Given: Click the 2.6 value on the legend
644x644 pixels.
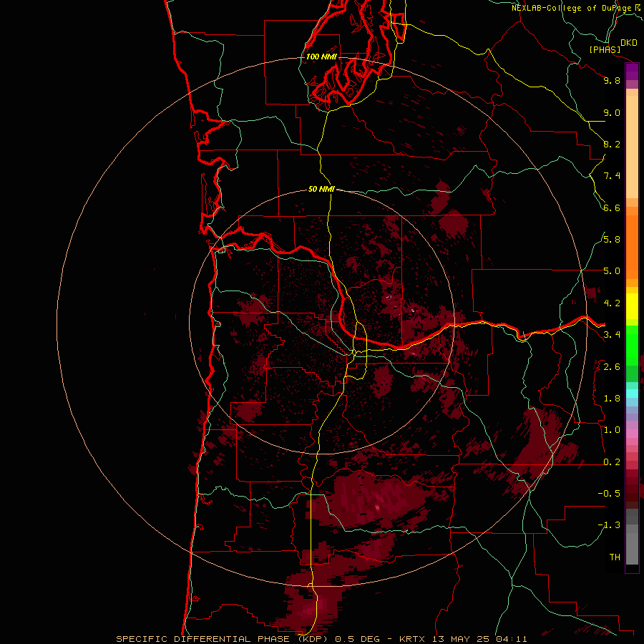Looking at the screenshot, I should [x=612, y=367].
